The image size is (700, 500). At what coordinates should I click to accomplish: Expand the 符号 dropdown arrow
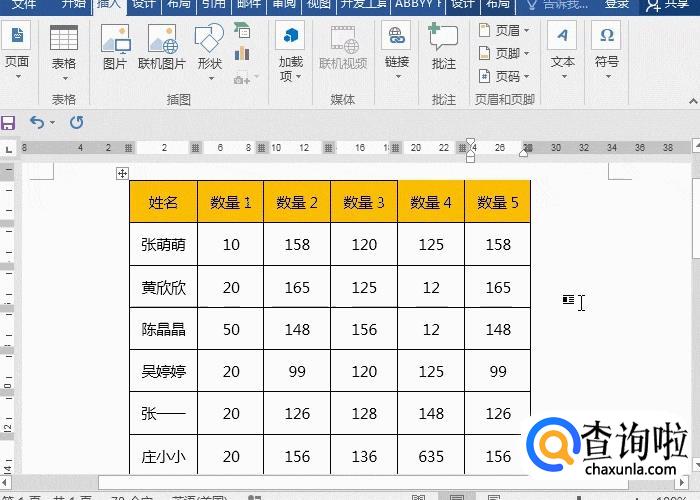click(608, 77)
